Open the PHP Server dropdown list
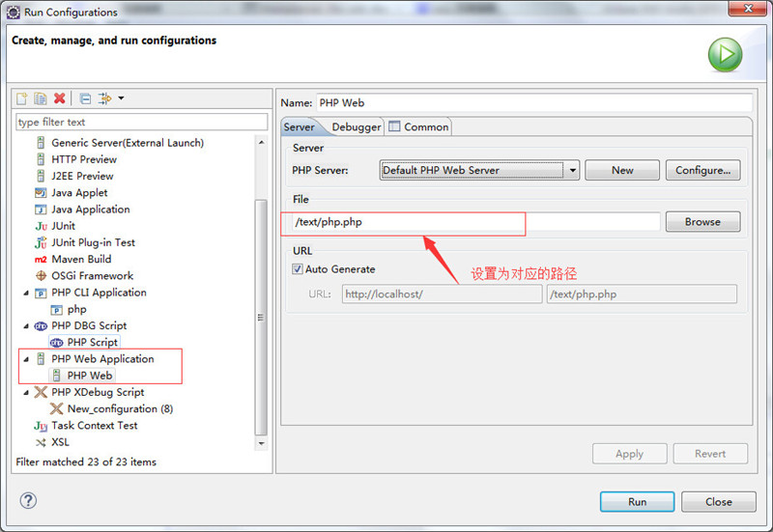The height and width of the screenshot is (532, 773). [573, 170]
